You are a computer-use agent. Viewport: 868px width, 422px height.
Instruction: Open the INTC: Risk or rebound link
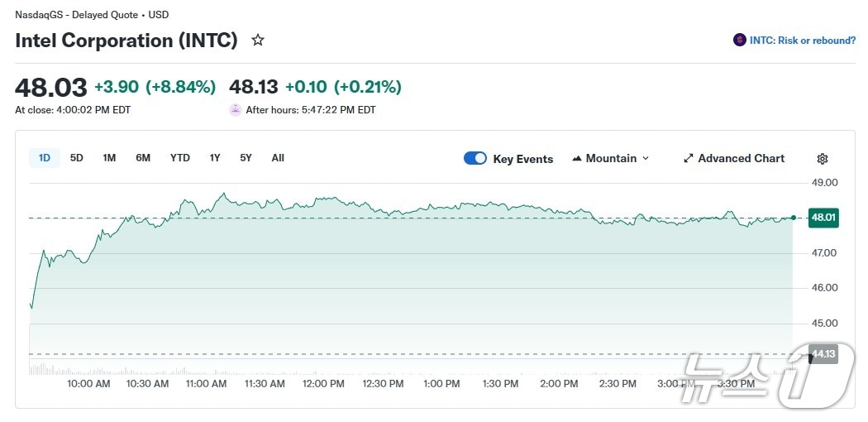coord(802,40)
